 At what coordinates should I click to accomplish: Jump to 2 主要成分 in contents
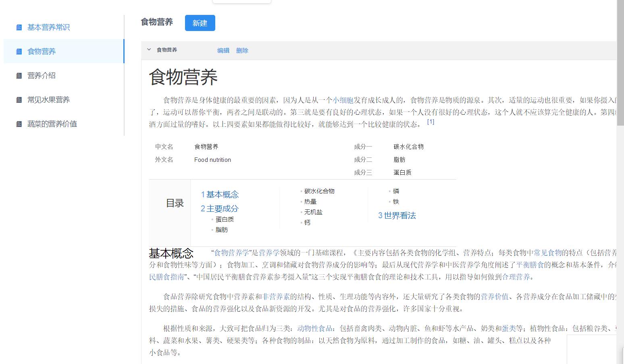coord(220,209)
